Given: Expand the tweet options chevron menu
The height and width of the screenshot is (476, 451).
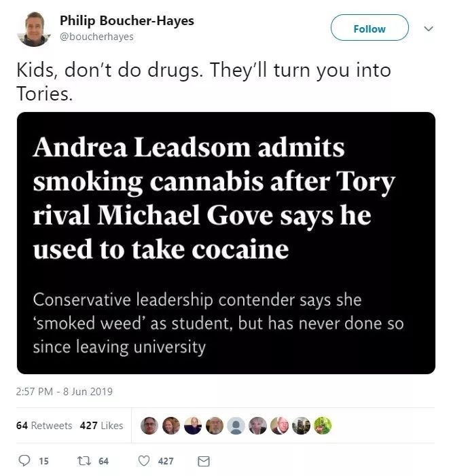Looking at the screenshot, I should click(428, 29).
